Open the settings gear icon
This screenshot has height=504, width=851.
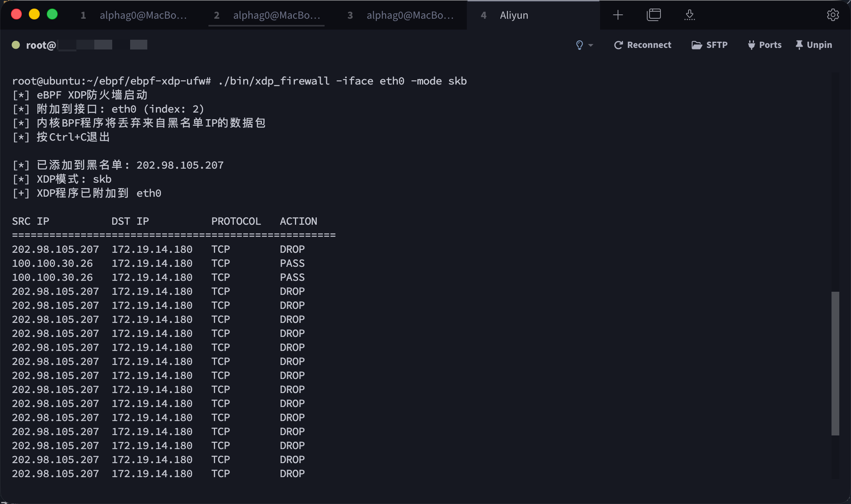(833, 15)
